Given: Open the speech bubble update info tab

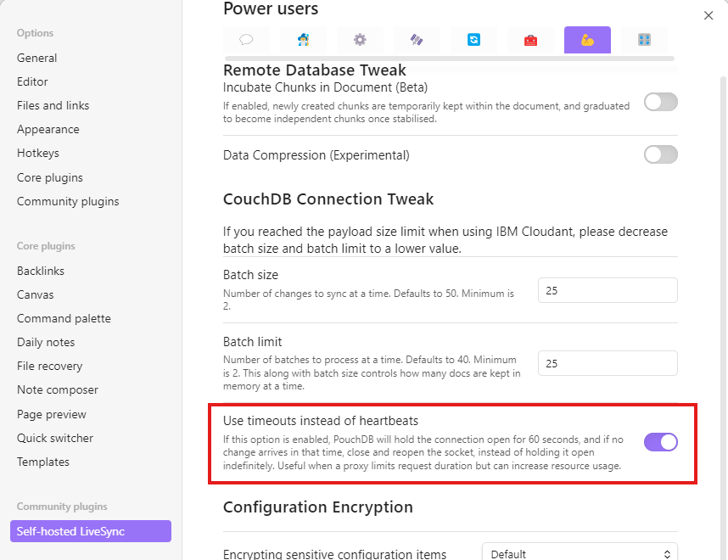Looking at the screenshot, I should click(x=246, y=40).
